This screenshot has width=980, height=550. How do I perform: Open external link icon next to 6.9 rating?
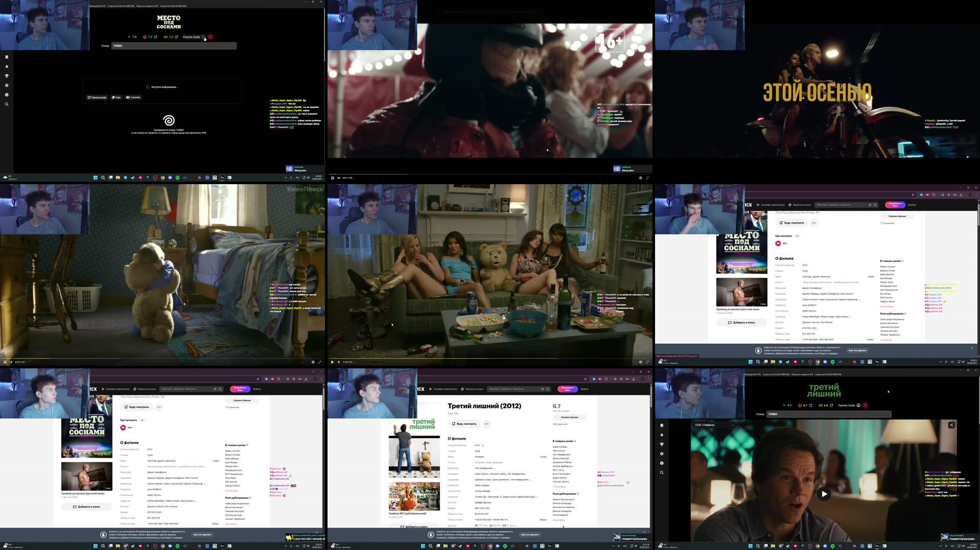tap(832, 405)
